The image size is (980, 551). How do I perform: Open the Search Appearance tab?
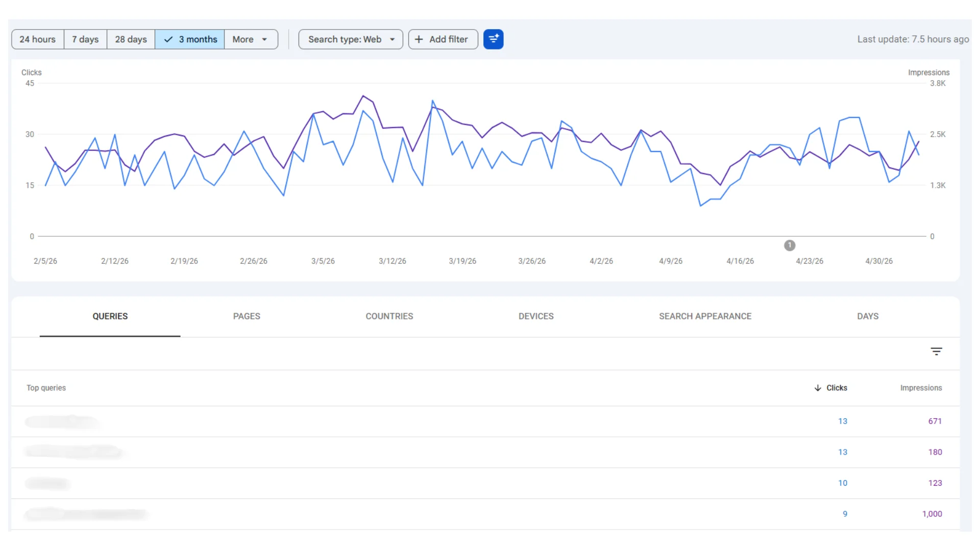(705, 316)
